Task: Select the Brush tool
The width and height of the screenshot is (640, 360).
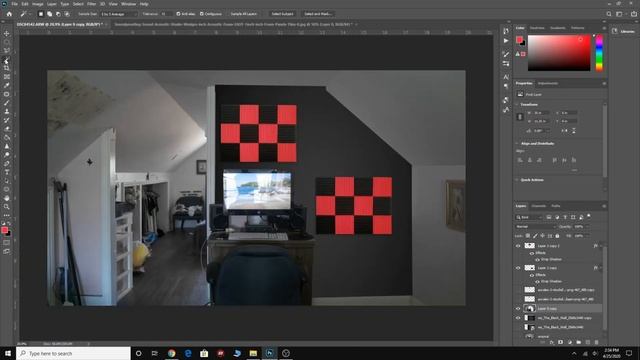Action: (x=7, y=103)
